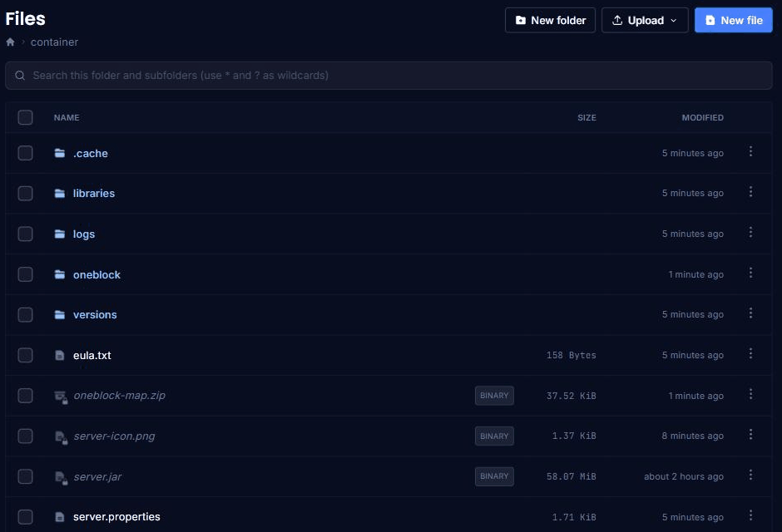Image resolution: width=782 pixels, height=532 pixels.
Task: Click the container breadcrumb
Action: pyautogui.click(x=54, y=42)
